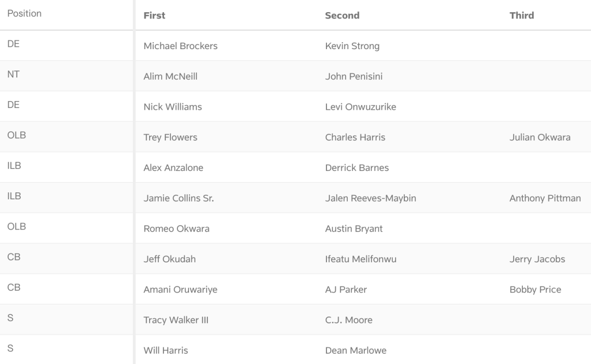Viewport: 591px width, 364px height.
Task: Open Levi Onwuzurike's entry
Action: click(x=360, y=107)
